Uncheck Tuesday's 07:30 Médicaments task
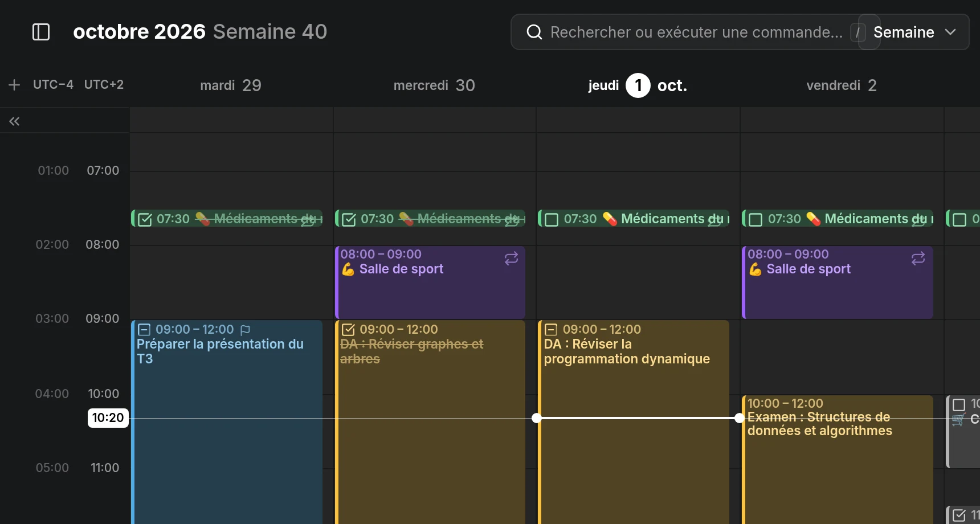Viewport: 980px width, 524px height. pyautogui.click(x=145, y=219)
